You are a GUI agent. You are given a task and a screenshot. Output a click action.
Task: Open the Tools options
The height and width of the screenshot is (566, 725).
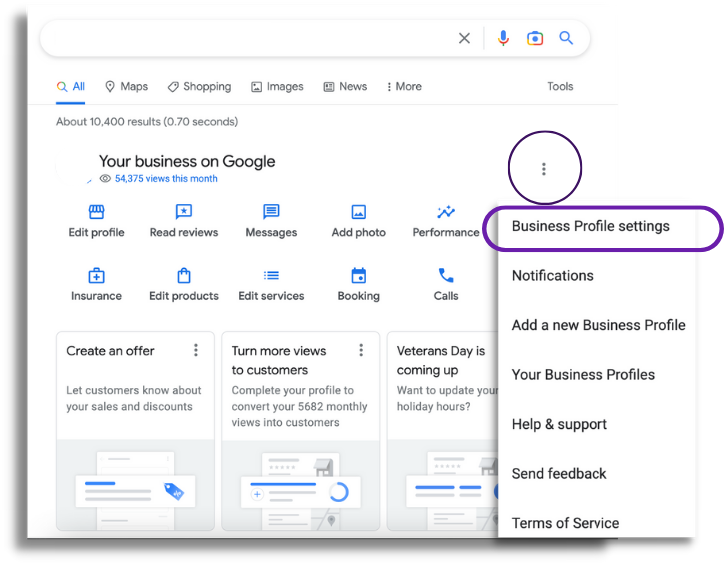(560, 86)
